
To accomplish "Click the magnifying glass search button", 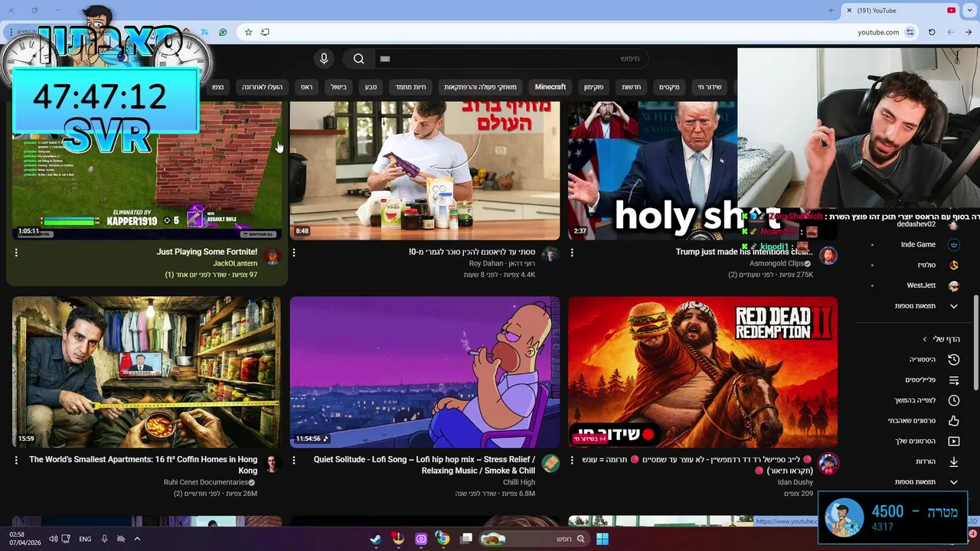I will tap(358, 59).
